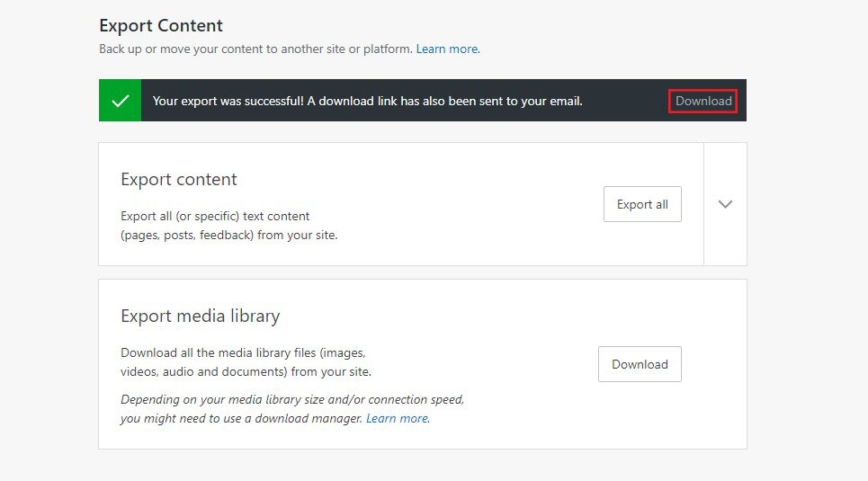This screenshot has height=481, width=868.
Task: Click the Download link in the success notice
Action: (x=703, y=101)
